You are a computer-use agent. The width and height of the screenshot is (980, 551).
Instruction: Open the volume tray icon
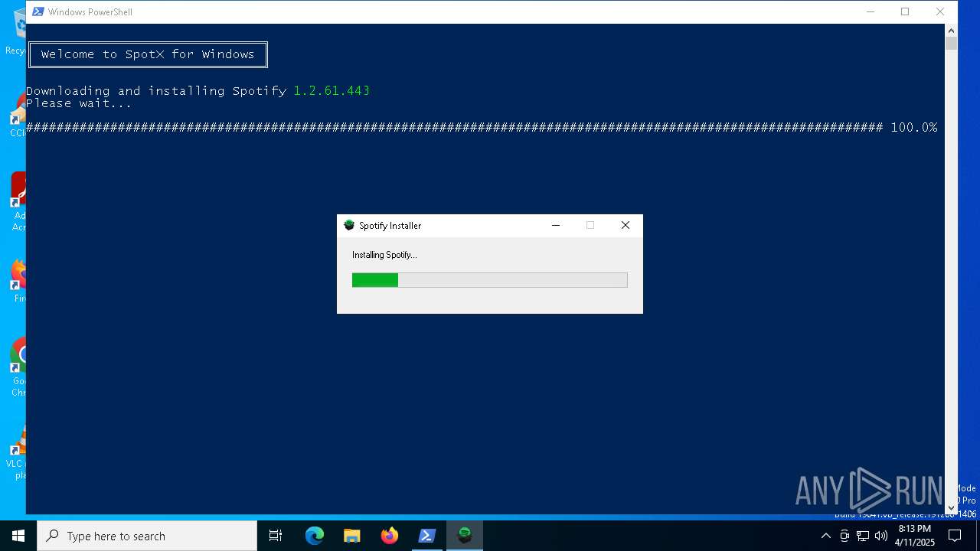click(881, 536)
